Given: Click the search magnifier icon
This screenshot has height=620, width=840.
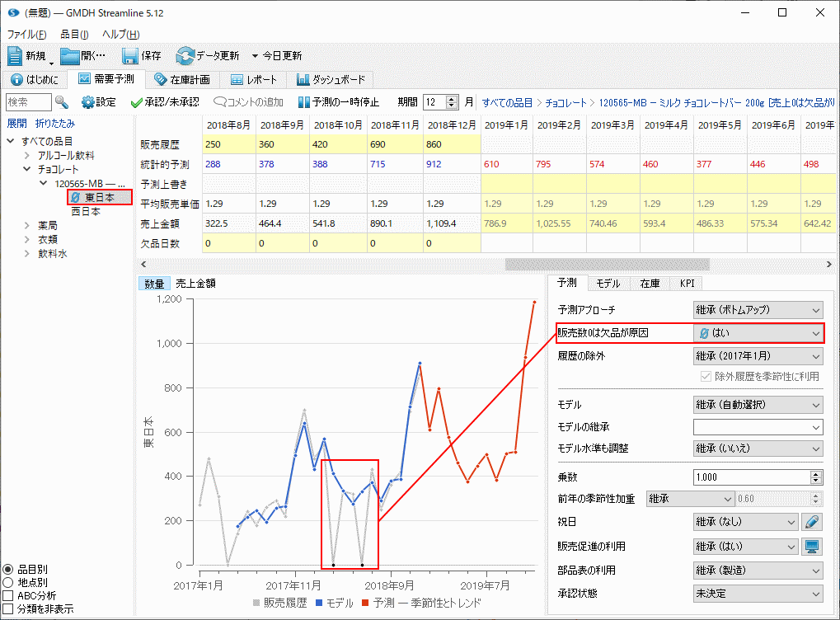Looking at the screenshot, I should point(63,102).
